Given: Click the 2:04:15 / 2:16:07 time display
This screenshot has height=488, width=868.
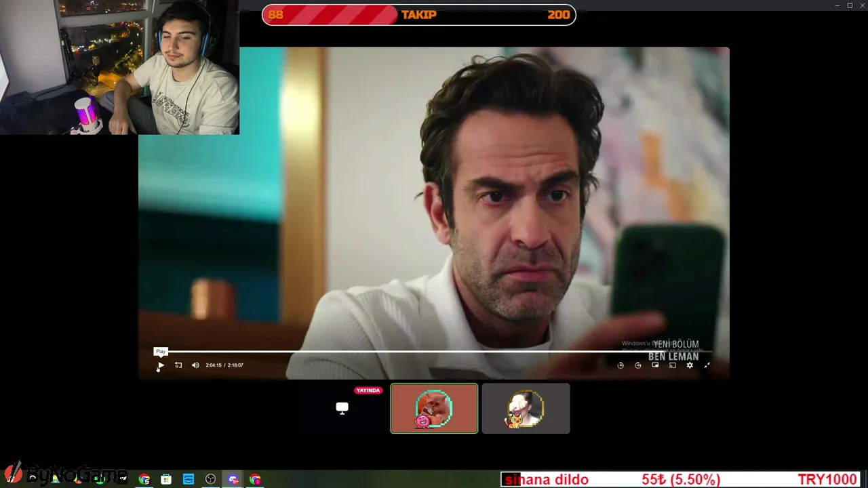Looking at the screenshot, I should tap(224, 365).
